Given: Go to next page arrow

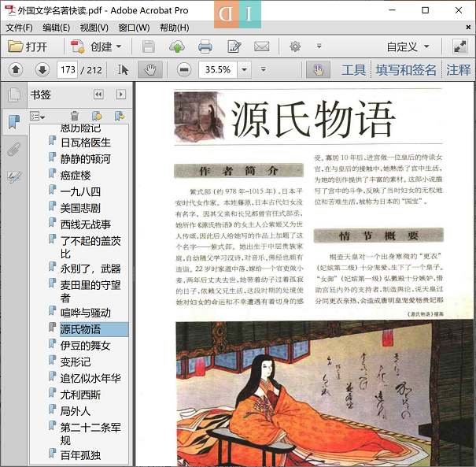Looking at the screenshot, I should pos(42,70).
